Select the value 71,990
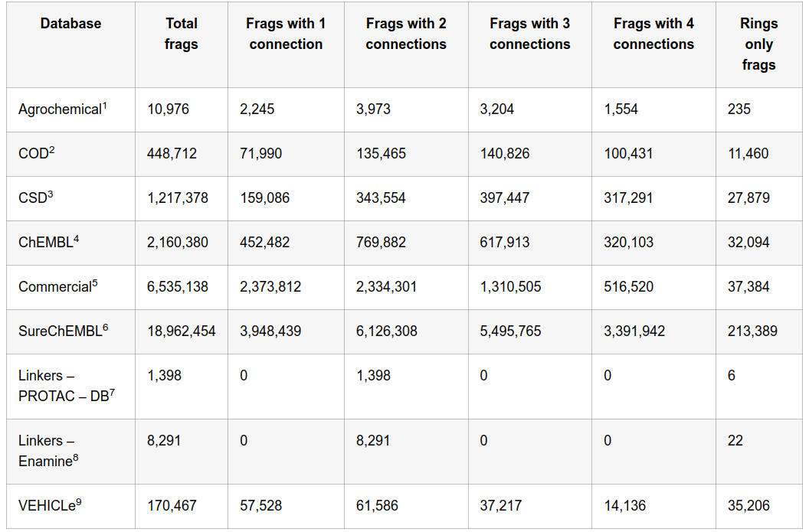Screen dimensions: 809x532 pyautogui.click(x=260, y=154)
